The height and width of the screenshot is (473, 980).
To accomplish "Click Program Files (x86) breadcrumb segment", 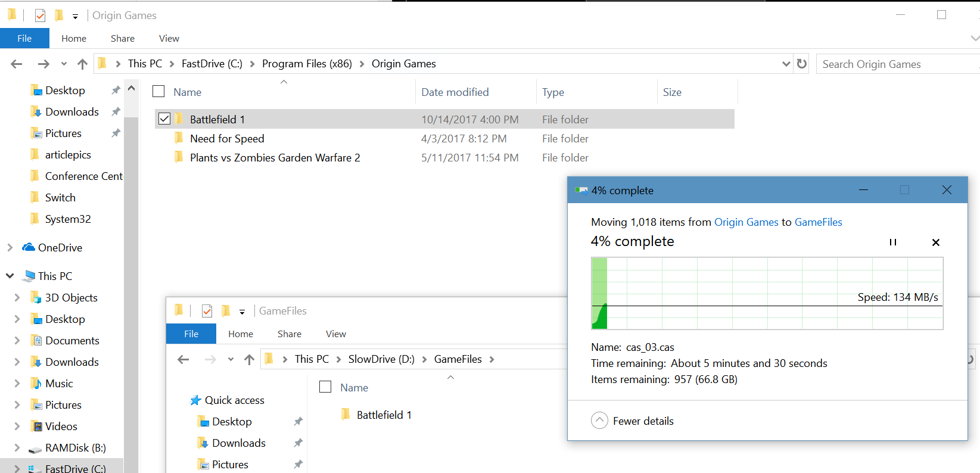I will pyautogui.click(x=307, y=64).
